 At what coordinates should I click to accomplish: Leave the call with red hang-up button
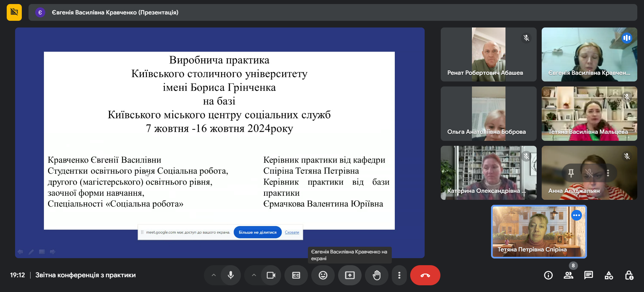coord(425,275)
